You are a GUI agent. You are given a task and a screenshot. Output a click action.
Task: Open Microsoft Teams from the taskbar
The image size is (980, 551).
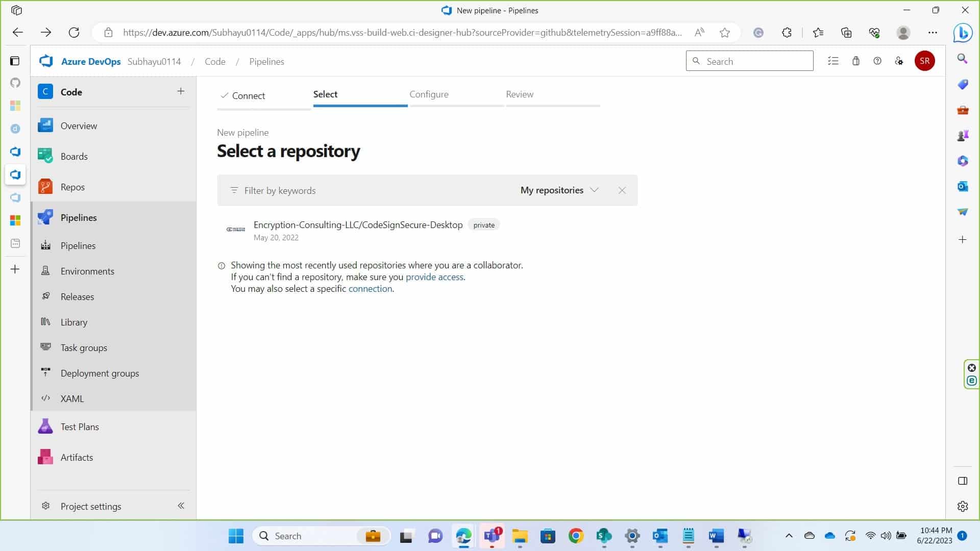(492, 536)
